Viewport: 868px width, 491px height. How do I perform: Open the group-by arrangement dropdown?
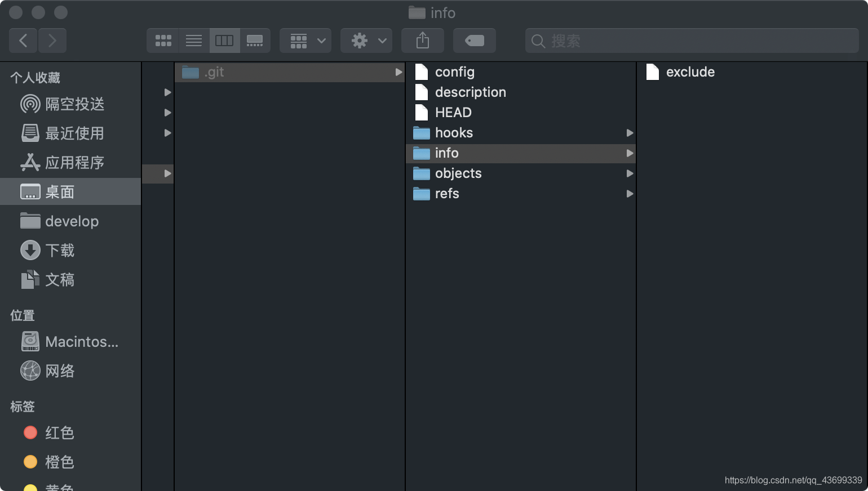305,41
